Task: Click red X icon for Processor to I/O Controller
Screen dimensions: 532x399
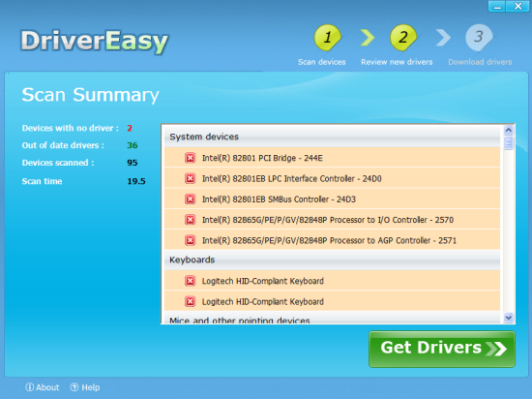Action: point(190,220)
